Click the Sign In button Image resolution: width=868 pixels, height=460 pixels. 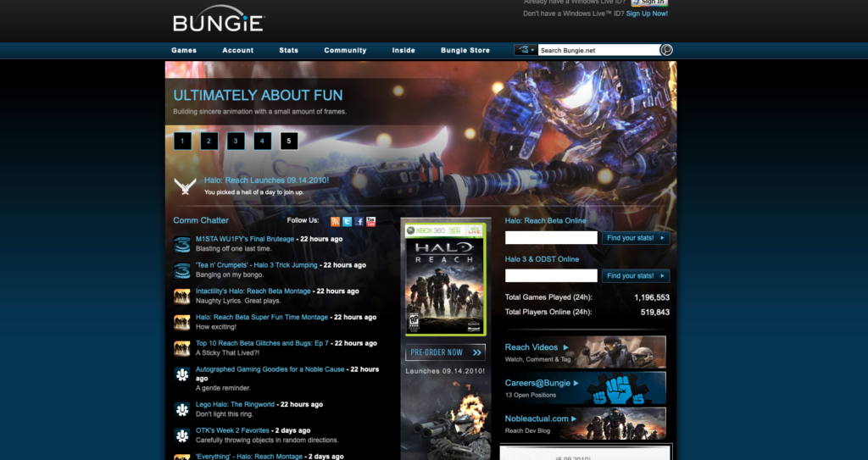[649, 3]
